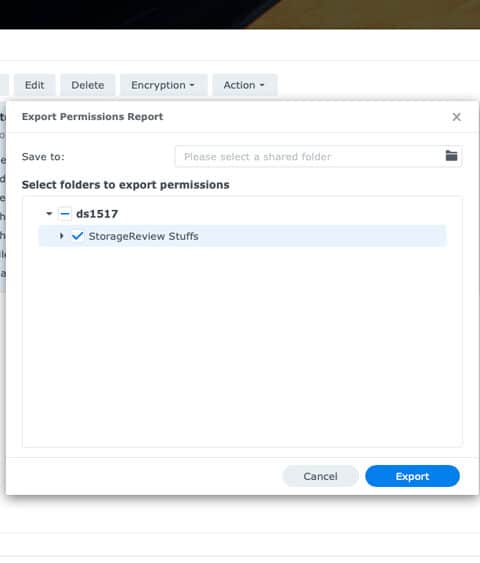Click the blue Export button
The width and height of the screenshot is (480, 563).
tap(412, 476)
